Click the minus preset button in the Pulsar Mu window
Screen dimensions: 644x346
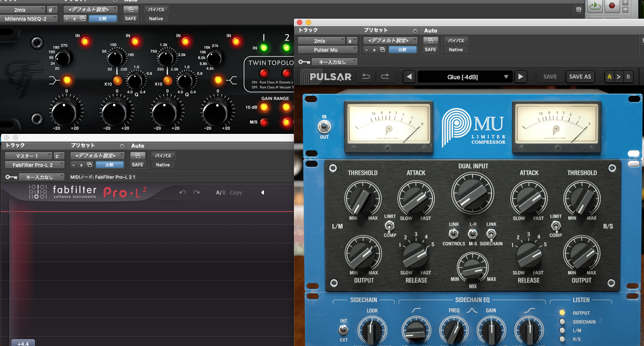(367, 50)
